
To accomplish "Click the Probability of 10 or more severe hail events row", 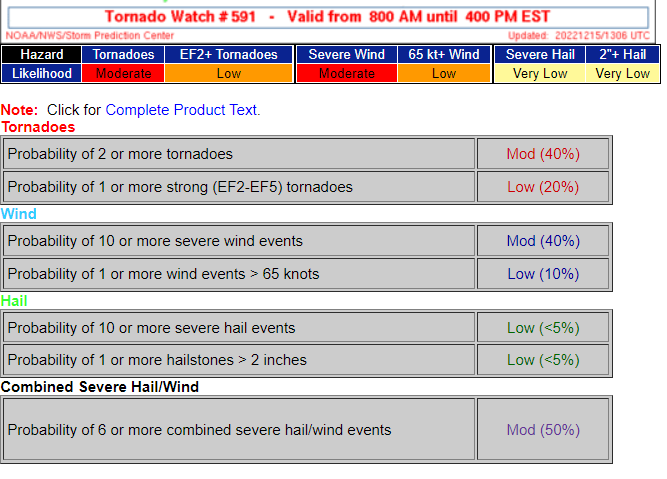I will coord(239,328).
